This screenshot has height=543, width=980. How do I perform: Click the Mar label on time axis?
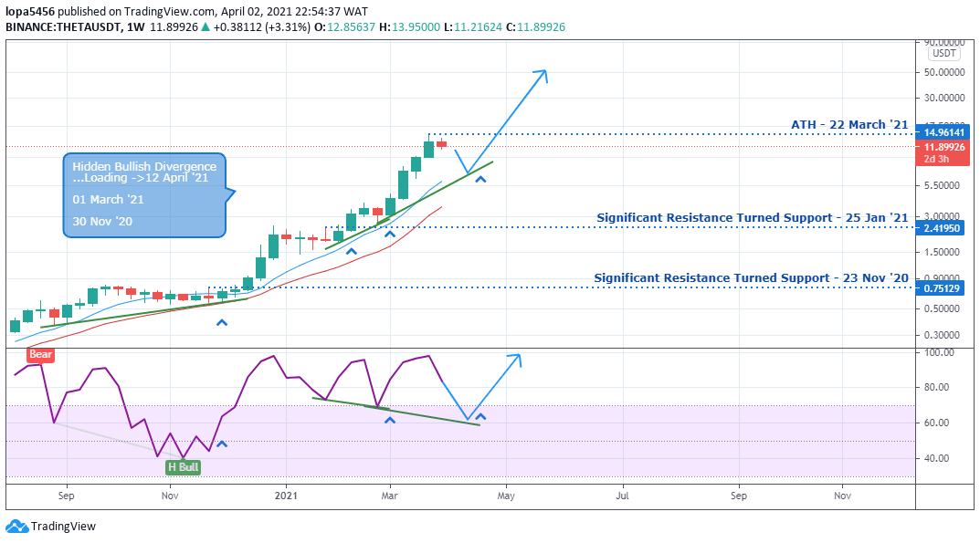[389, 496]
